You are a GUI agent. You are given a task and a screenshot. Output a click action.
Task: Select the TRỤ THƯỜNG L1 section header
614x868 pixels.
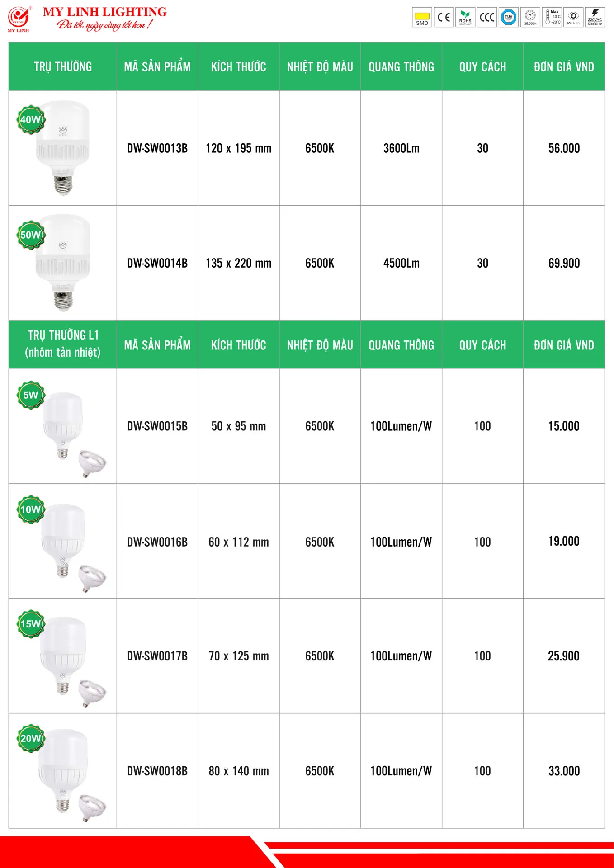pyautogui.click(x=63, y=344)
